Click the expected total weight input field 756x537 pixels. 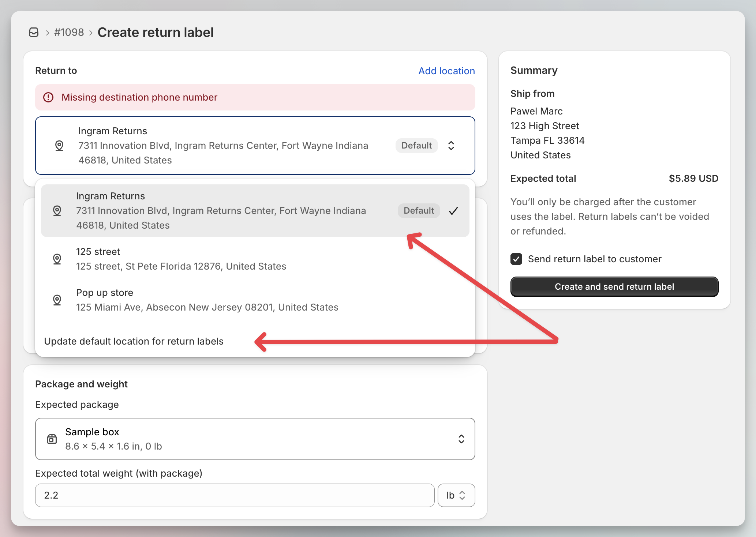pos(235,495)
